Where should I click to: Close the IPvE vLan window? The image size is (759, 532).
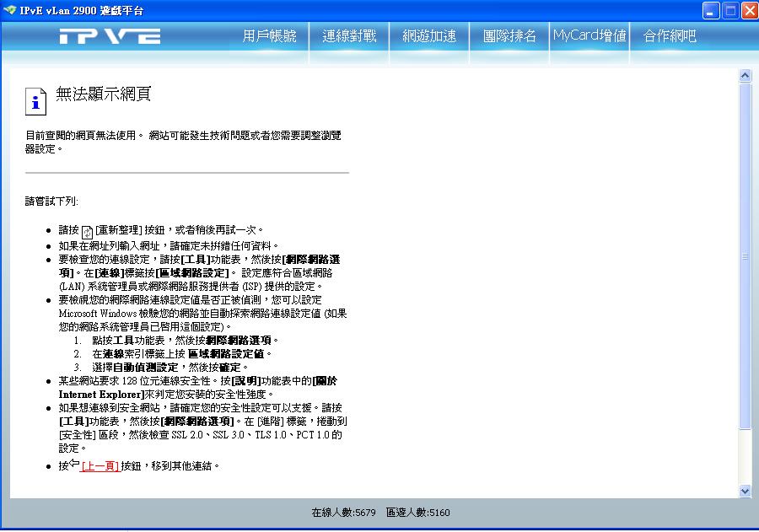coord(750,10)
